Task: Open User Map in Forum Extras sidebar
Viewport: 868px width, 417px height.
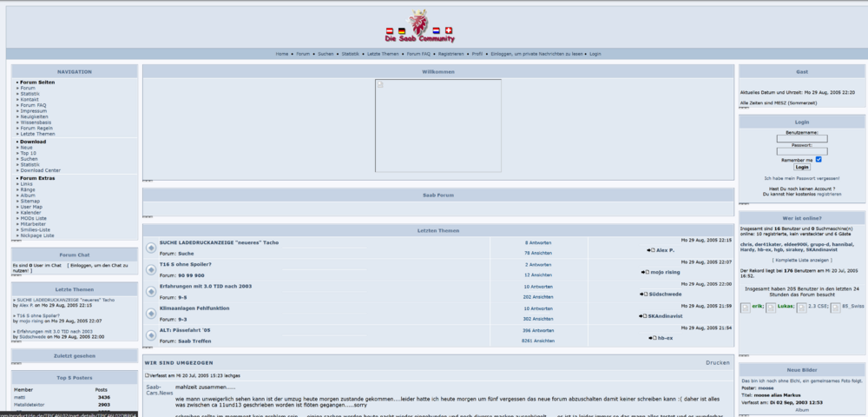Action: (31, 207)
